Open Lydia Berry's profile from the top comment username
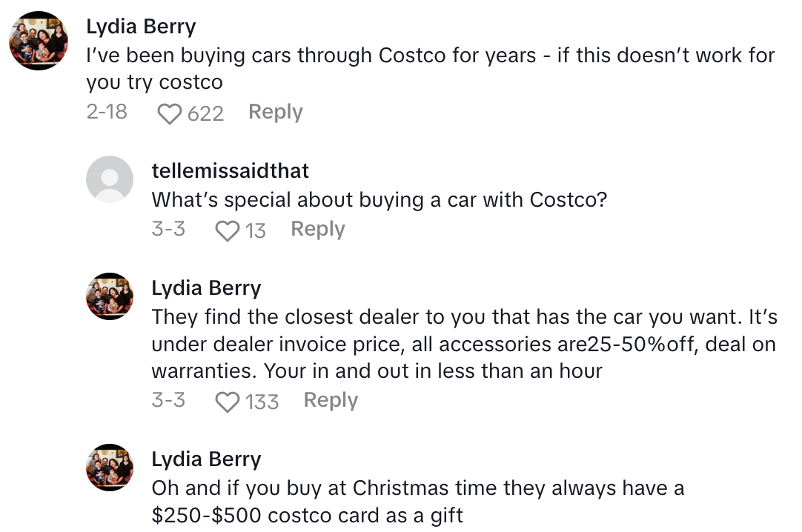Screen dimensions: 802x532 tap(141, 27)
